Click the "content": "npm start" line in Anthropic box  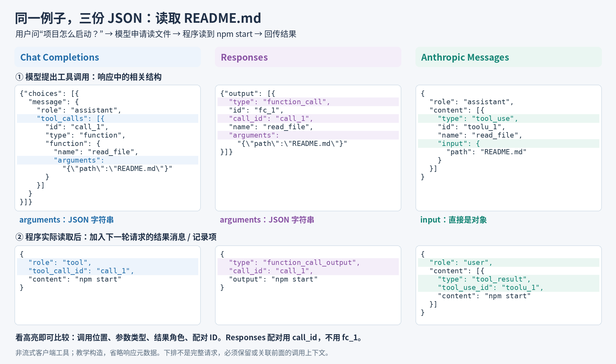[484, 296]
